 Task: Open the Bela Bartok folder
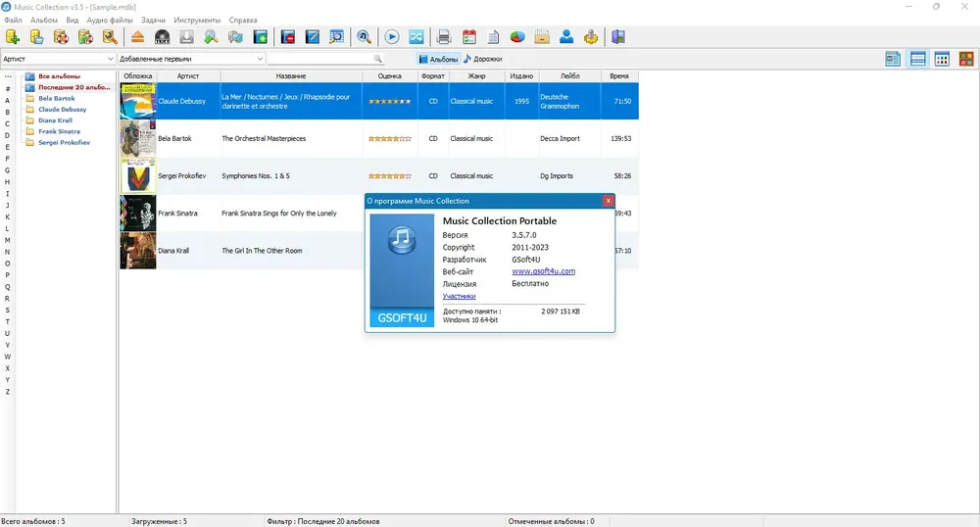pyautogui.click(x=56, y=98)
